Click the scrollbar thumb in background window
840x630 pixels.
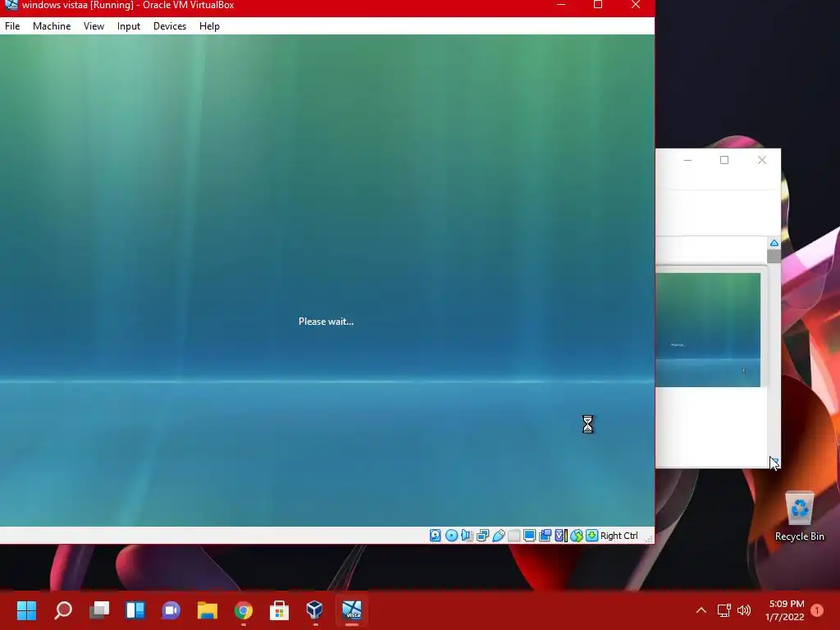[x=774, y=256]
